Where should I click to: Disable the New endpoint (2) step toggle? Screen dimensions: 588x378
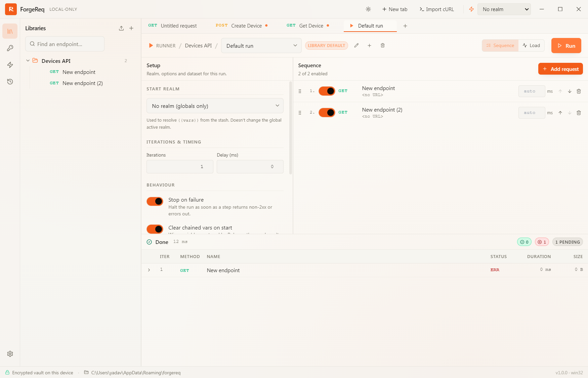point(327,113)
